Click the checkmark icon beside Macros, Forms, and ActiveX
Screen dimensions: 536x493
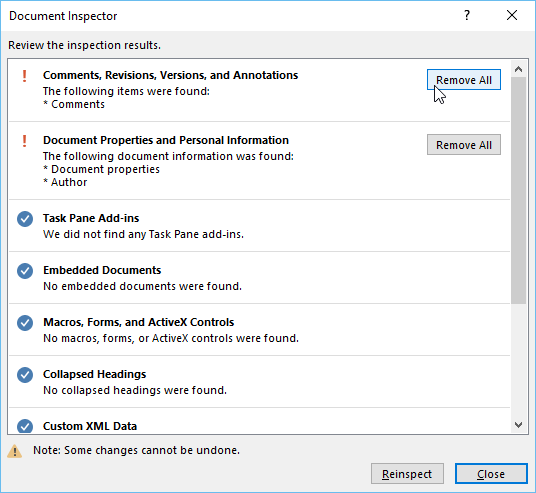click(25, 323)
